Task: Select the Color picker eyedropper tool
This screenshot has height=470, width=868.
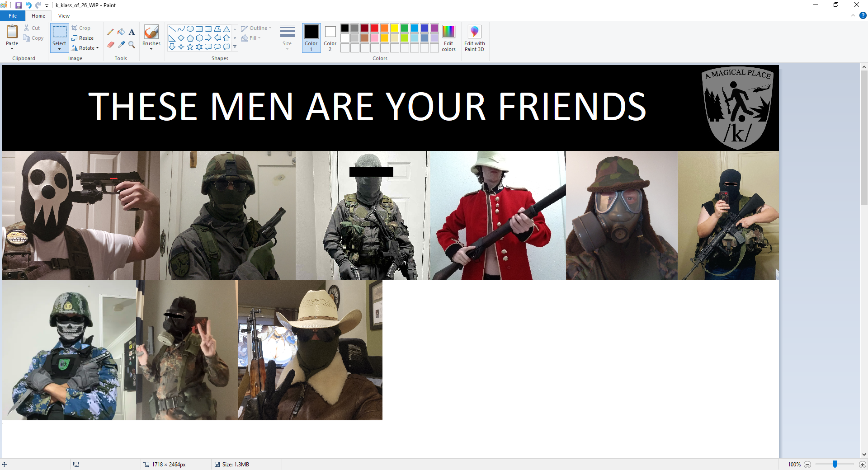Action: (121, 45)
